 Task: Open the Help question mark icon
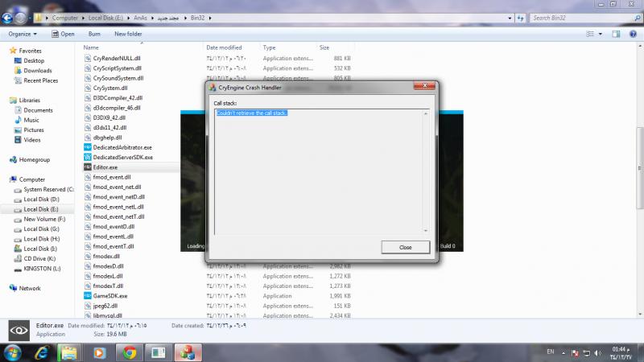tap(633, 34)
